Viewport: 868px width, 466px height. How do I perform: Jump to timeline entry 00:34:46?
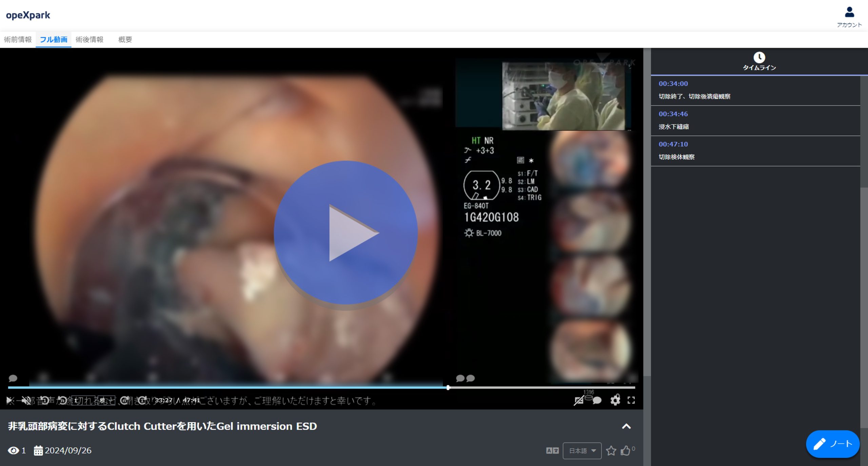coord(673,114)
